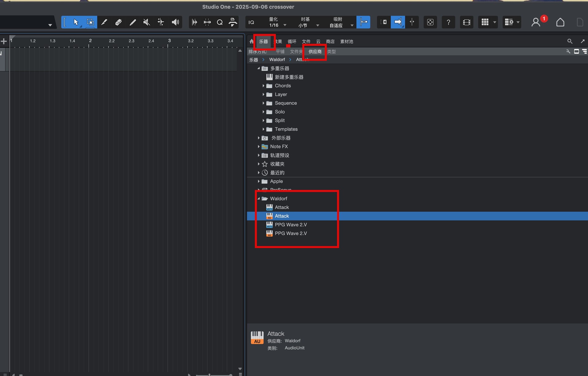Screen dimensions: 588x376
Task: Switch to the 文件 files tab
Action: (306, 41)
